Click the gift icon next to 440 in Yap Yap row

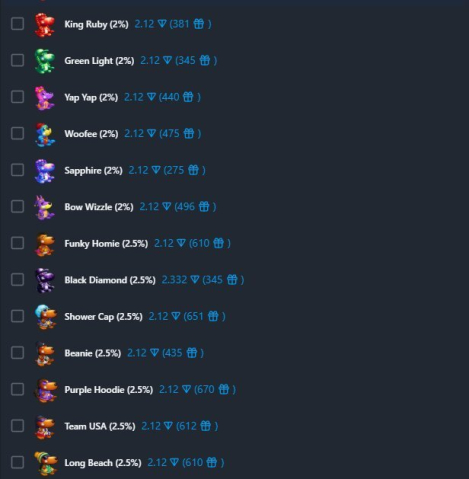coord(188,97)
